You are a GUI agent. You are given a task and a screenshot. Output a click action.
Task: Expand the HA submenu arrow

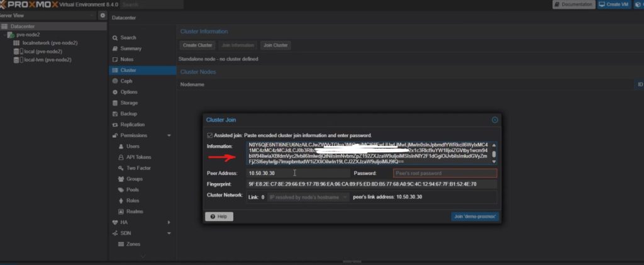[169, 222]
